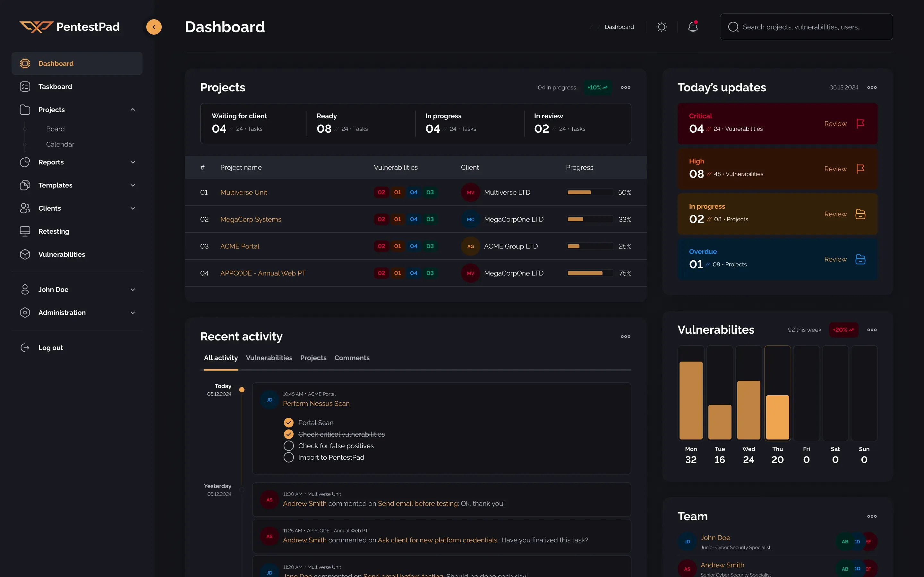The image size is (924, 577).
Task: Open the folder icon on Overdue updates card
Action: (x=860, y=259)
